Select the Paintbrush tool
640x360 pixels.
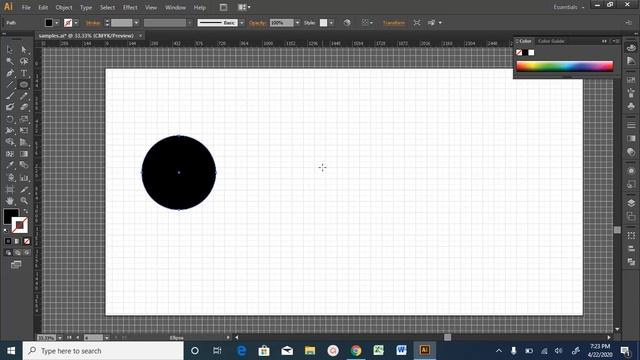(x=10, y=96)
